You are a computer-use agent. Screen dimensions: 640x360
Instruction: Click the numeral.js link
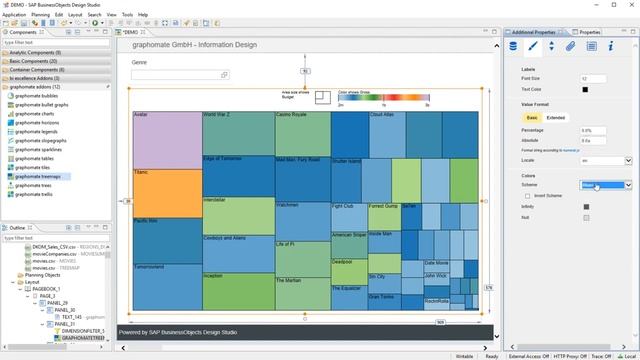[571, 151]
